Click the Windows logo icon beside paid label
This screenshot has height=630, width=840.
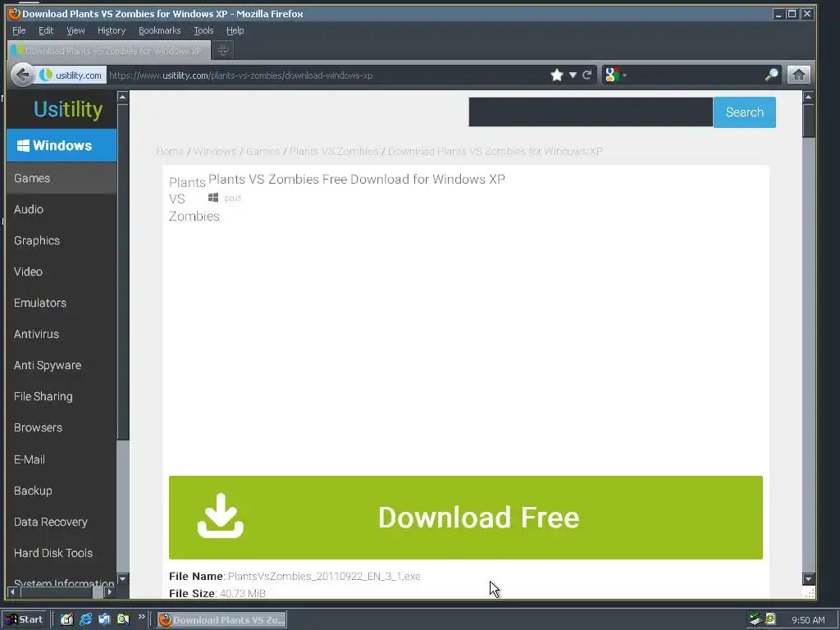(213, 198)
